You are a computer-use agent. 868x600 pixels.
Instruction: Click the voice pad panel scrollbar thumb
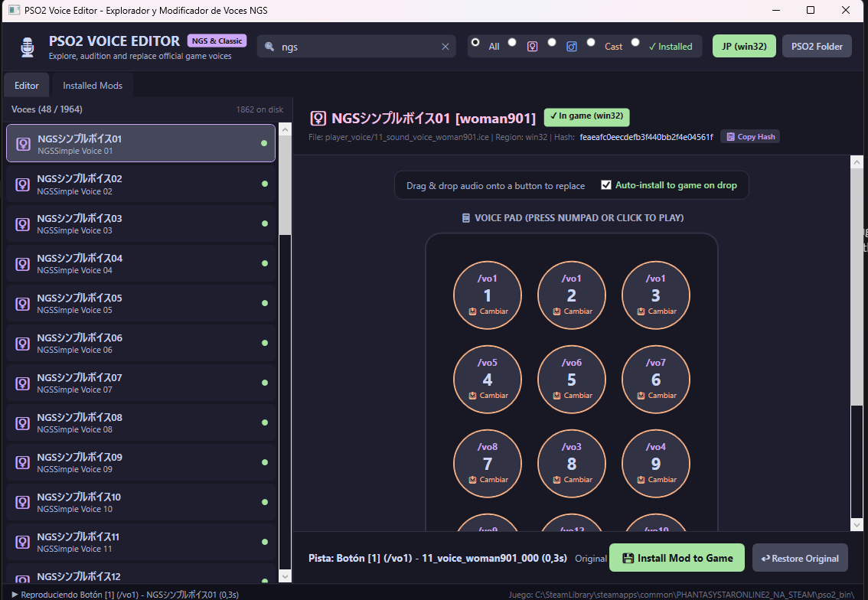[x=857, y=287]
